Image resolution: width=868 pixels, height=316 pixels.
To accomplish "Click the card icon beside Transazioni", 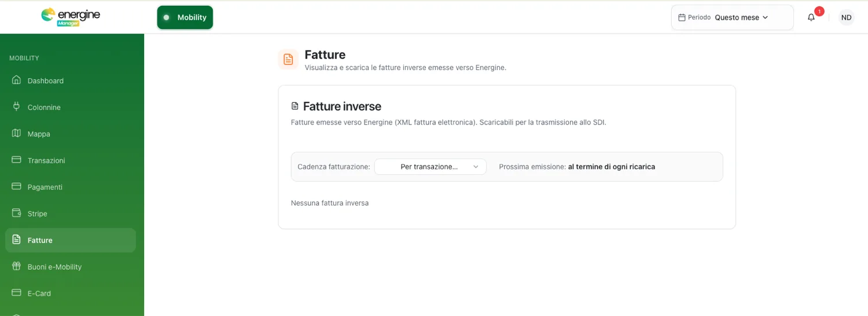I will point(16,160).
